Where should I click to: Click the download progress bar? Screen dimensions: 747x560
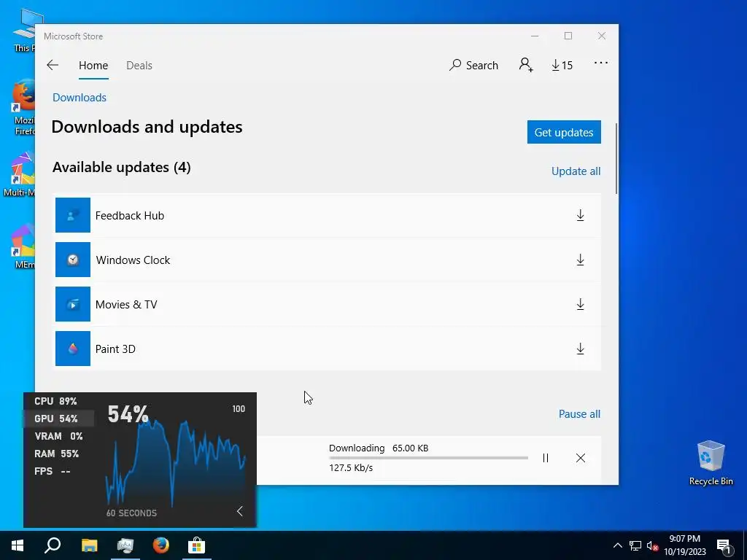pos(428,458)
